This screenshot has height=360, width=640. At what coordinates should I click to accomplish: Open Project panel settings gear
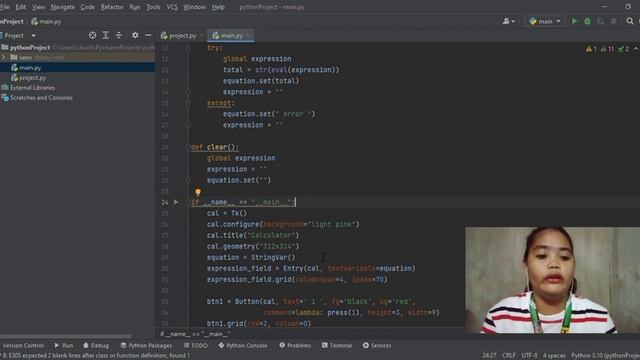135,36
